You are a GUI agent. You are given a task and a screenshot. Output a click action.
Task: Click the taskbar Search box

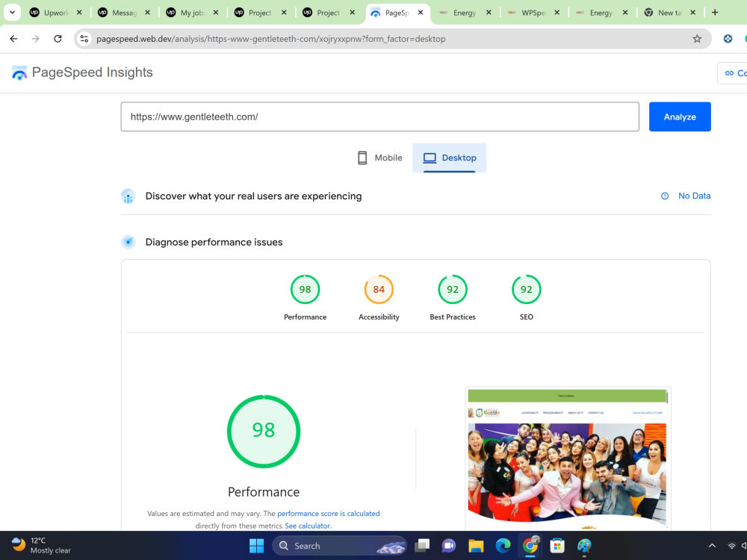[x=339, y=546]
